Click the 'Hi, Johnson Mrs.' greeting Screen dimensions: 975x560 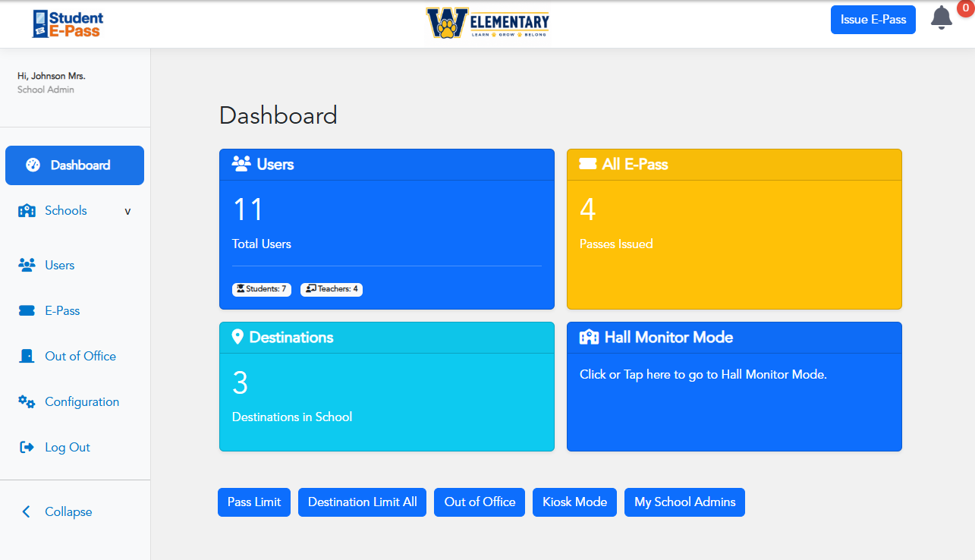coord(52,76)
